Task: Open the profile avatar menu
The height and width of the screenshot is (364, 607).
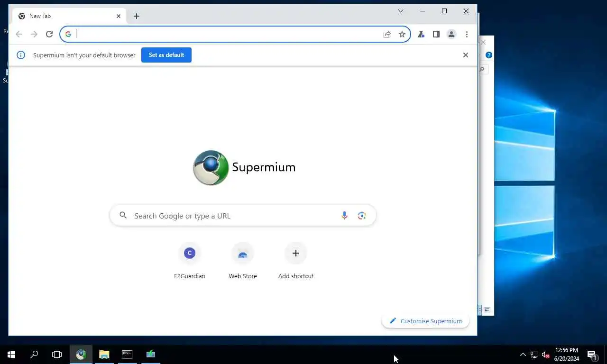Action: 451,34
